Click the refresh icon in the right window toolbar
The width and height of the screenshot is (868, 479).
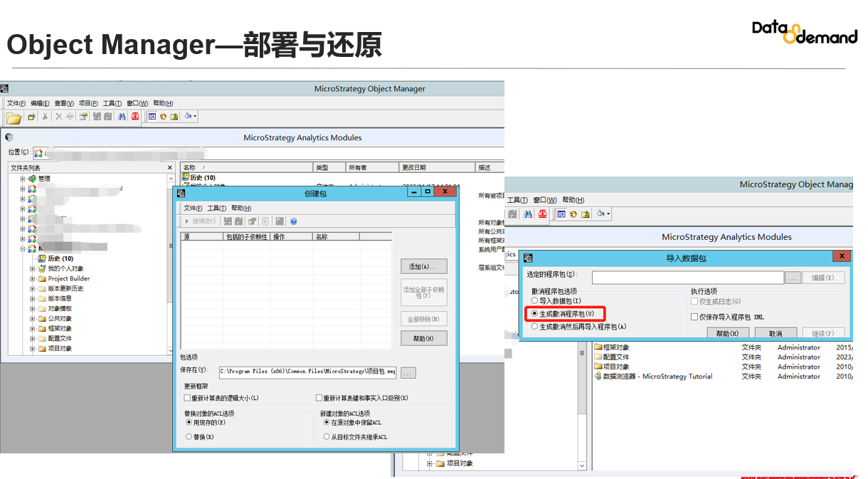pyautogui.click(x=573, y=214)
